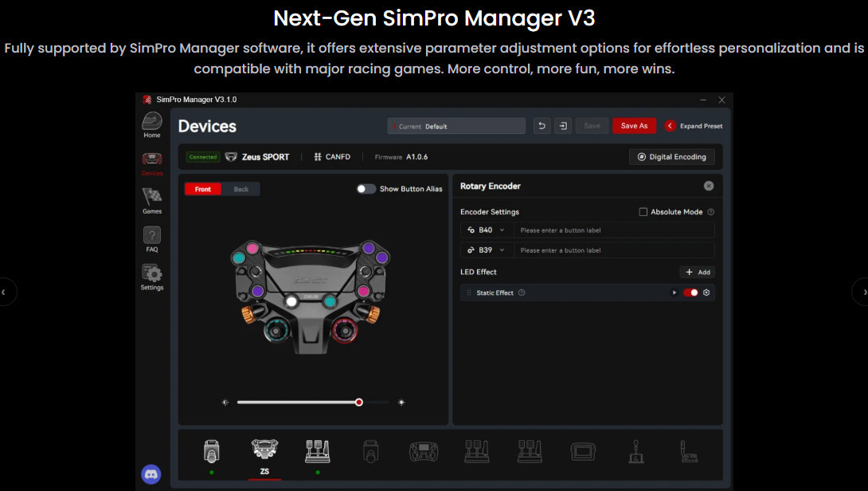Add a new LED Effect
The image size is (868, 491).
click(698, 272)
